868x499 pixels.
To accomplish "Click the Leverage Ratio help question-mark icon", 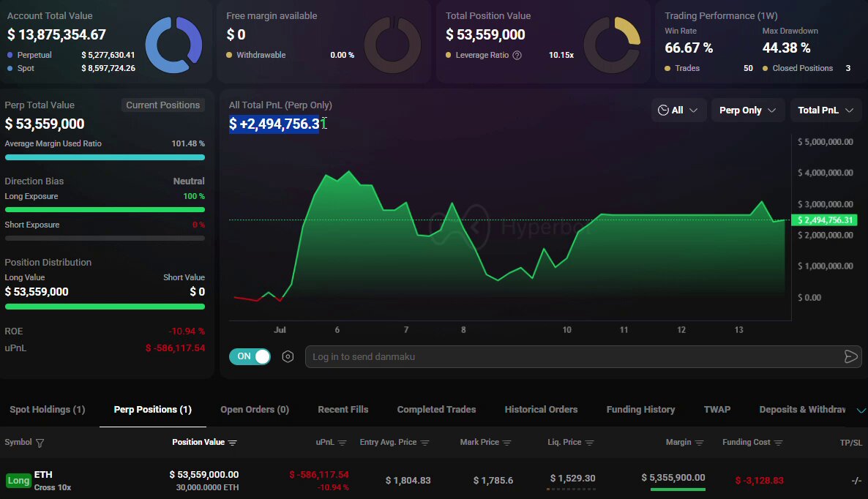I will (517, 56).
